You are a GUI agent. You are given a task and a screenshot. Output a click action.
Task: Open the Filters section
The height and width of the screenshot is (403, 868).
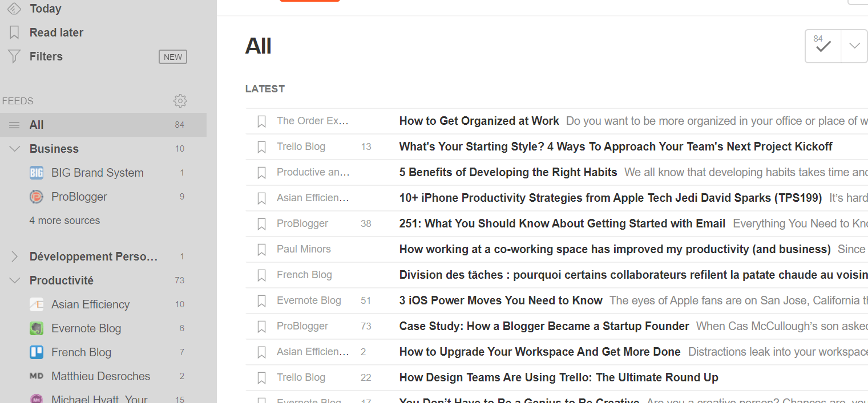point(46,56)
